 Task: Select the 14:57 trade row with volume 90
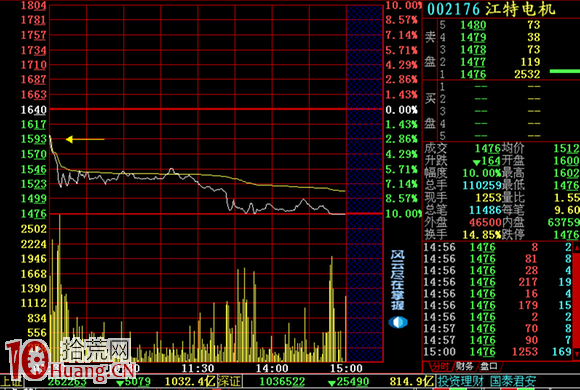tap(498, 340)
